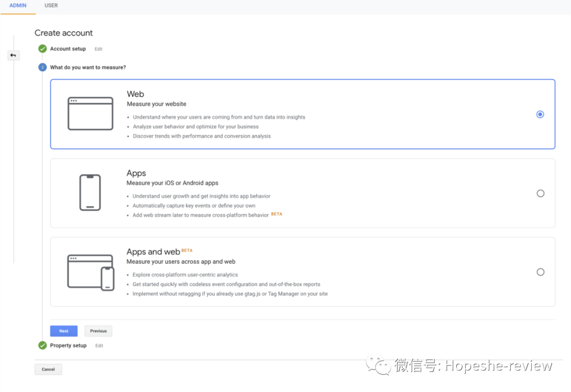This screenshot has height=392, width=571.
Task: Click the combined devices icon for Apps and web
Action: click(x=90, y=271)
